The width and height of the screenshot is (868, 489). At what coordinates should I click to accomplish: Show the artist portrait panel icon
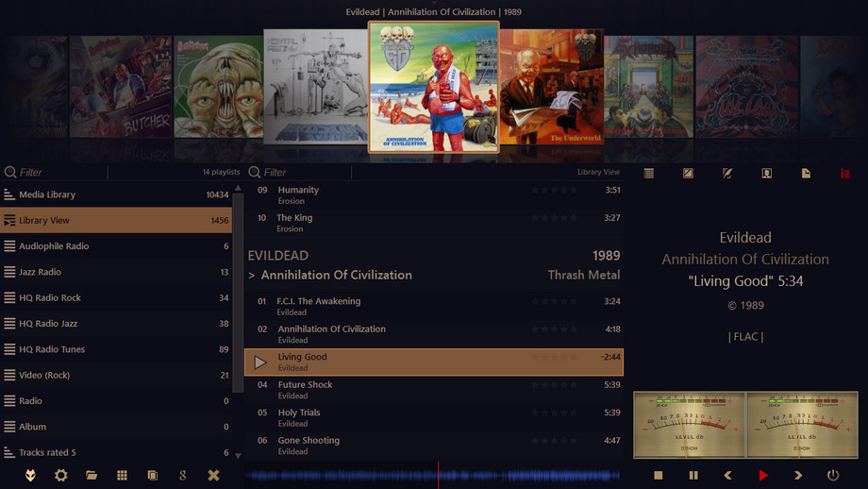[767, 174]
